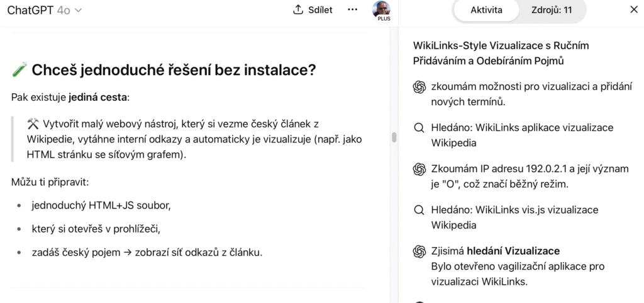Click the hammer and pick emoji
The image size is (644, 303).
click(x=33, y=123)
